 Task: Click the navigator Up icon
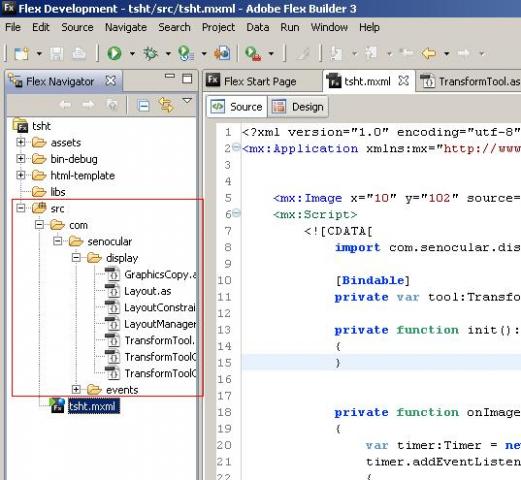[x=111, y=105]
